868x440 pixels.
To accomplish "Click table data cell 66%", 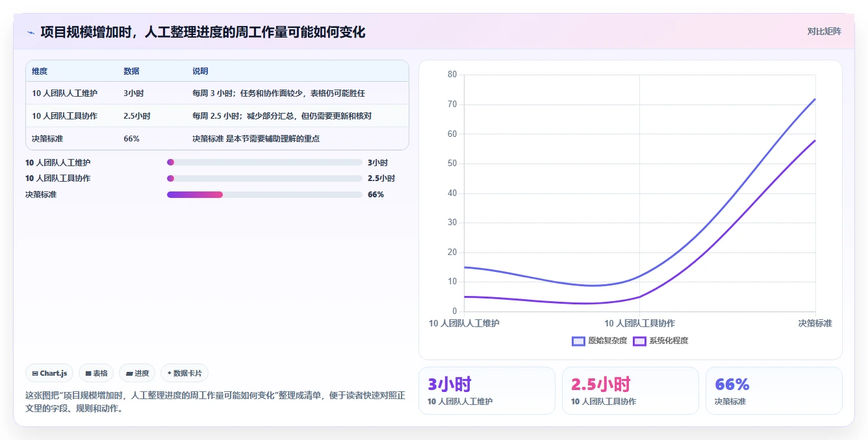I will (x=131, y=139).
